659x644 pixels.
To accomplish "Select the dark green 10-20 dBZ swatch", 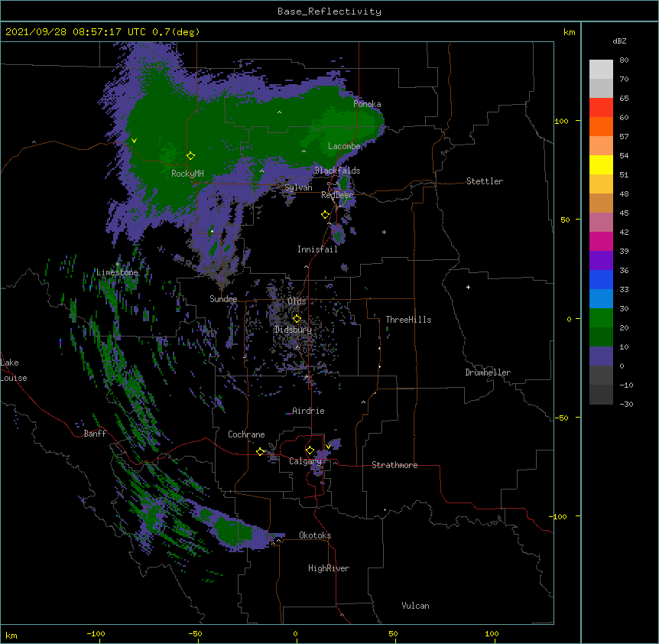I will point(601,337).
